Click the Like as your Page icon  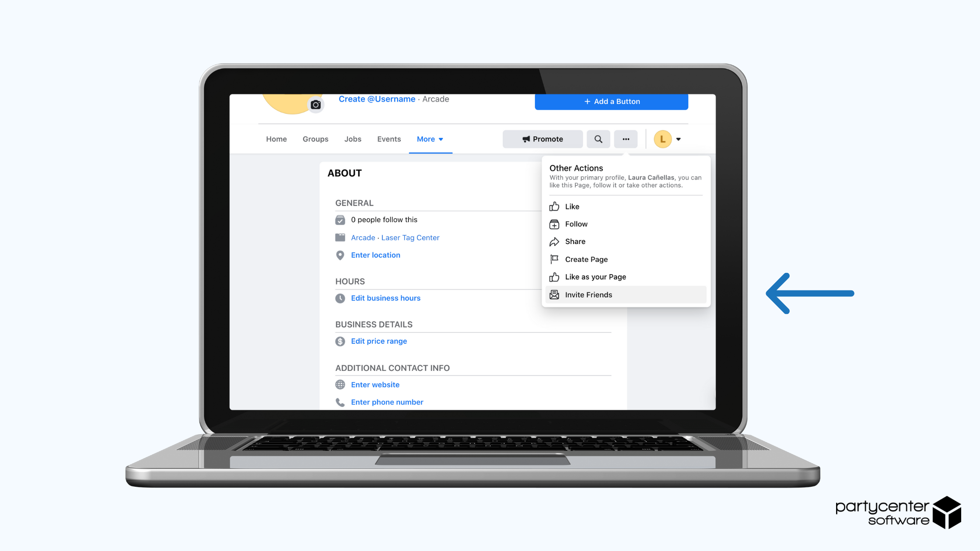click(x=555, y=276)
